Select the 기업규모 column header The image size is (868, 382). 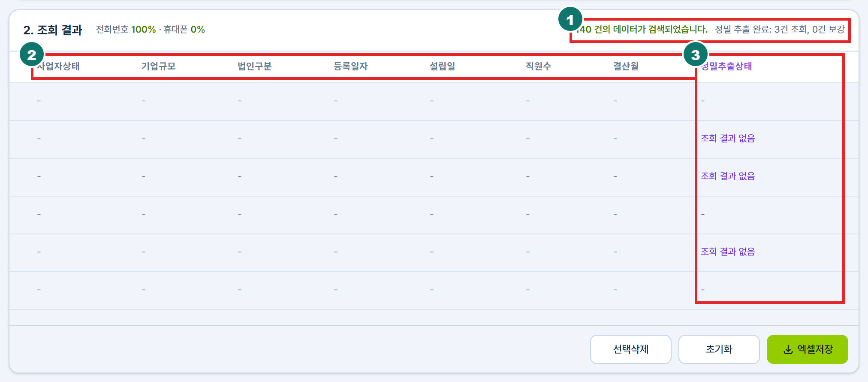coord(159,66)
